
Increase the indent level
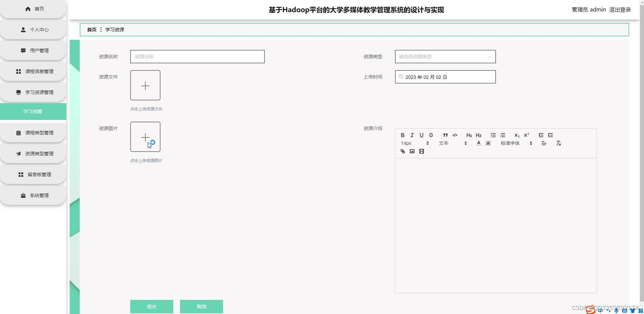click(550, 135)
